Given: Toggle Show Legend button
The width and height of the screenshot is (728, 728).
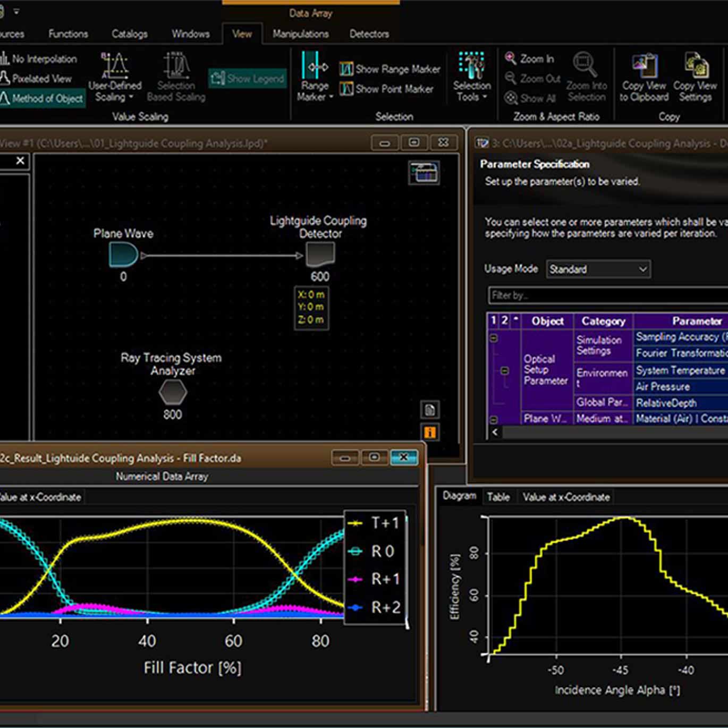Looking at the screenshot, I should tap(248, 79).
